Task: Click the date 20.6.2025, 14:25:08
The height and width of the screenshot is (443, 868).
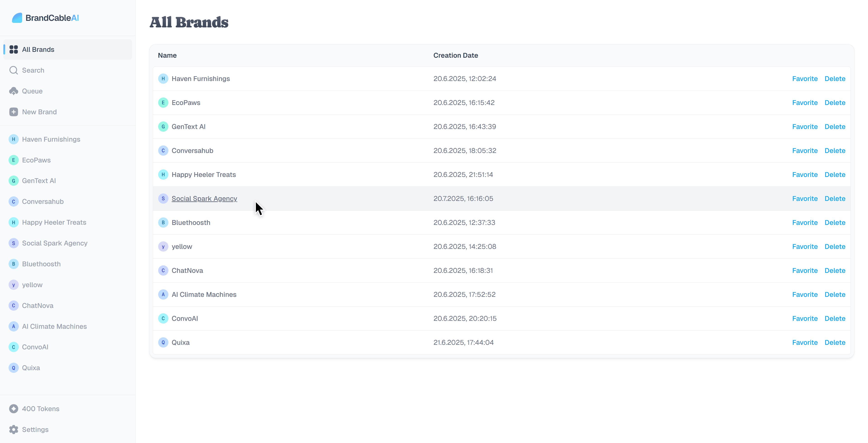Action: pos(465,247)
